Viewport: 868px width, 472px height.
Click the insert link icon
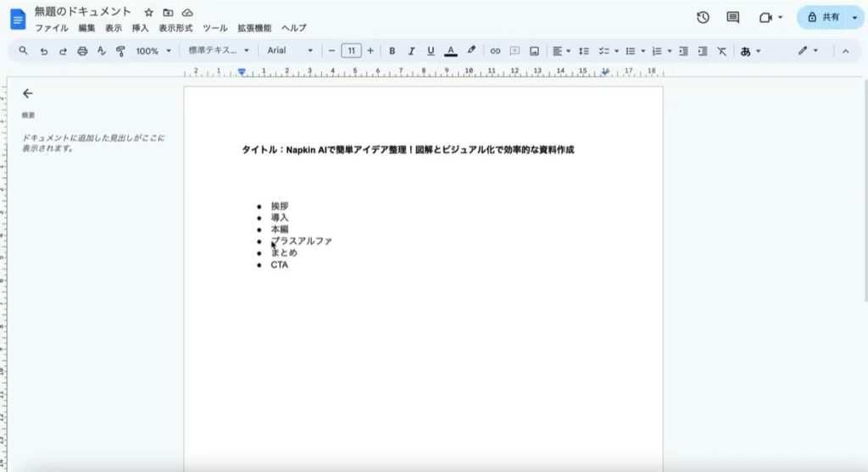(x=496, y=51)
